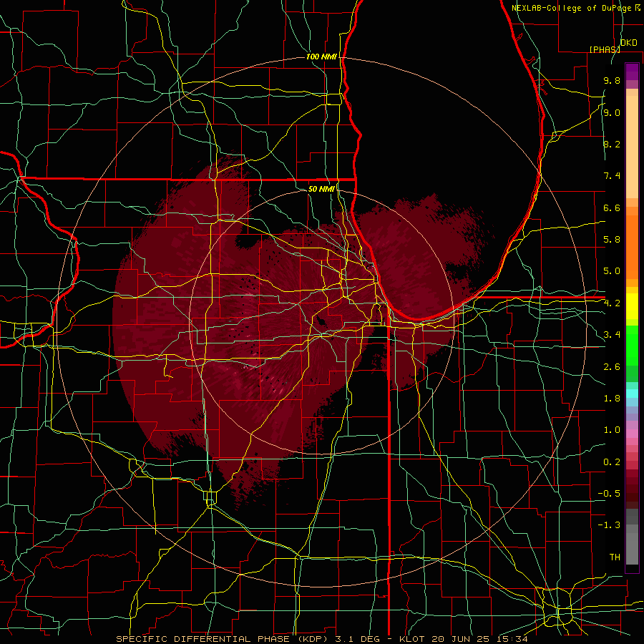Click the 8.2 scale value
Image resolution: width=644 pixels, height=644 pixels.
(612, 144)
